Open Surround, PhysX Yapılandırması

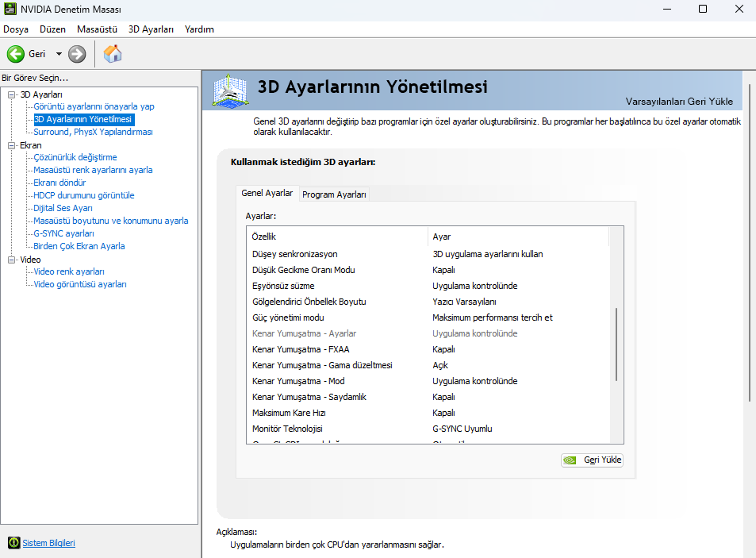[93, 132]
